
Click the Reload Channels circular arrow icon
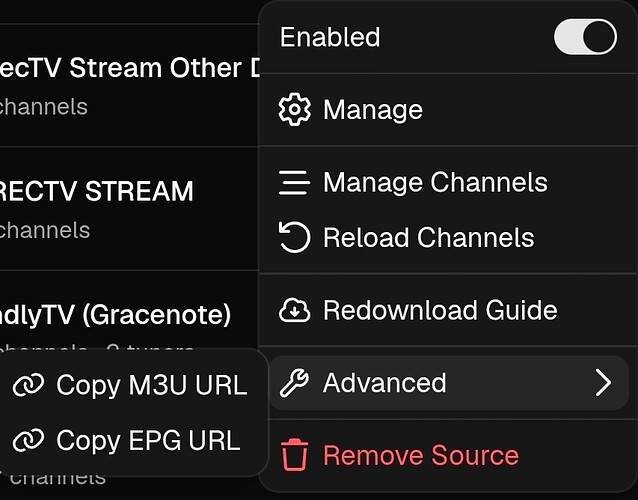click(295, 237)
